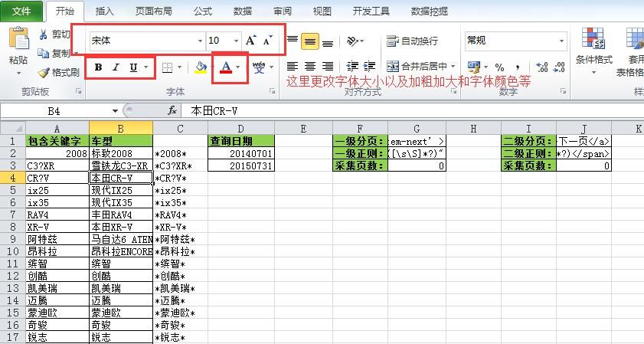Open 合并后居中 dropdown arrow
This screenshot has height=344, width=644.
tap(453, 66)
